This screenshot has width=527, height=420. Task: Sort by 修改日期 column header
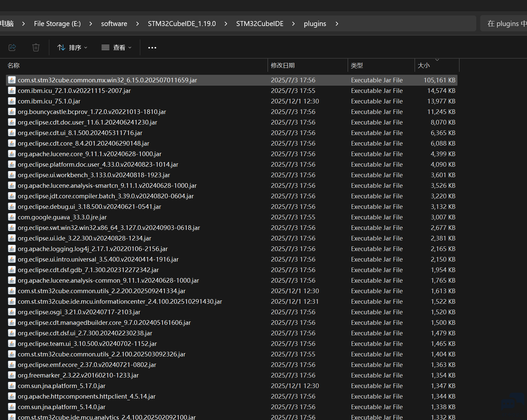tap(283, 66)
